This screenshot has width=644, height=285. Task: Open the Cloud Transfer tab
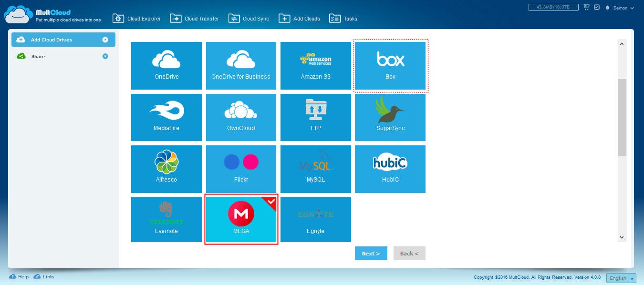point(195,19)
